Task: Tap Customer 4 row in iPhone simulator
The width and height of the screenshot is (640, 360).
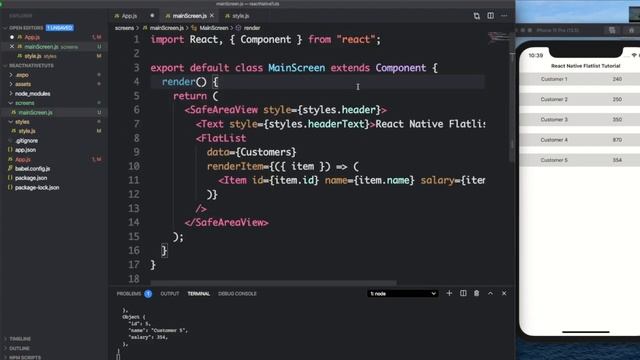Action: tap(580, 140)
